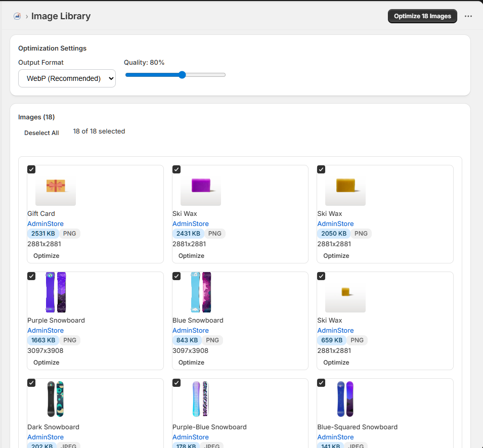Click Optimize on the 2431 KB Ski Wax
483x448 pixels.
tap(191, 255)
